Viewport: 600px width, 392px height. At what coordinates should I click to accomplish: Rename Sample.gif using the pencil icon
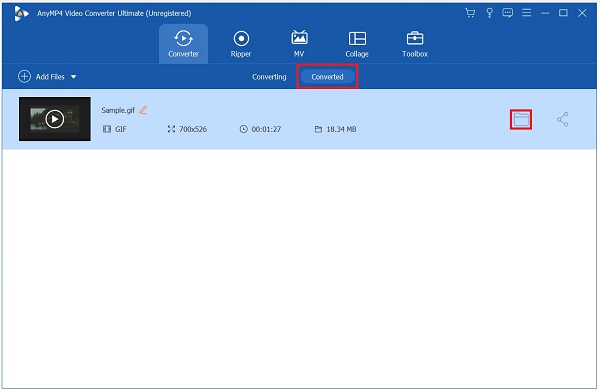tap(143, 110)
